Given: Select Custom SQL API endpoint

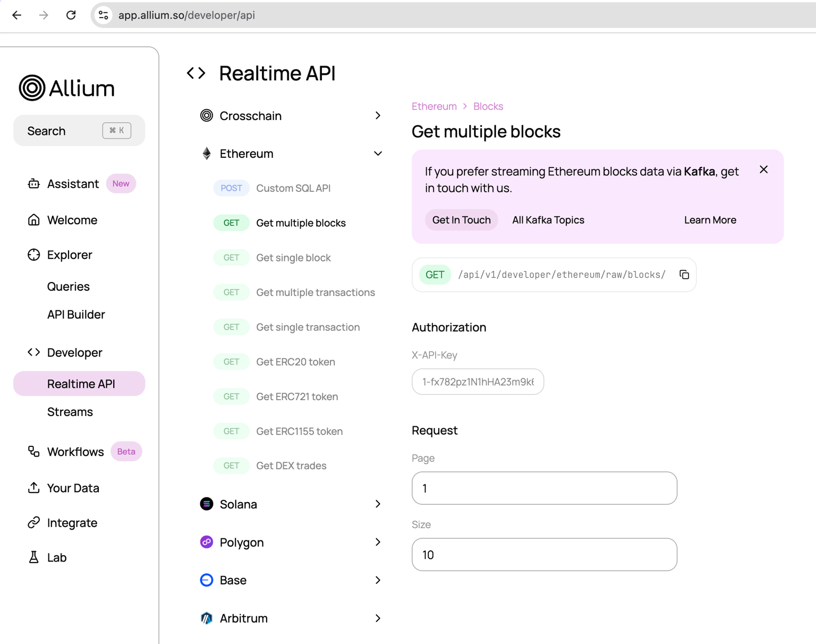Looking at the screenshot, I should (x=293, y=188).
